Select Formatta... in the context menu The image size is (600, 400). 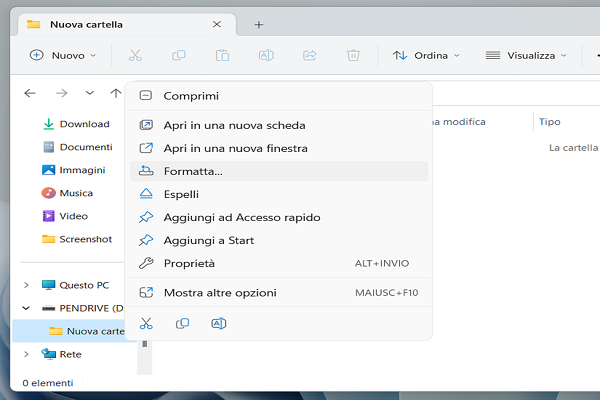coord(193,171)
